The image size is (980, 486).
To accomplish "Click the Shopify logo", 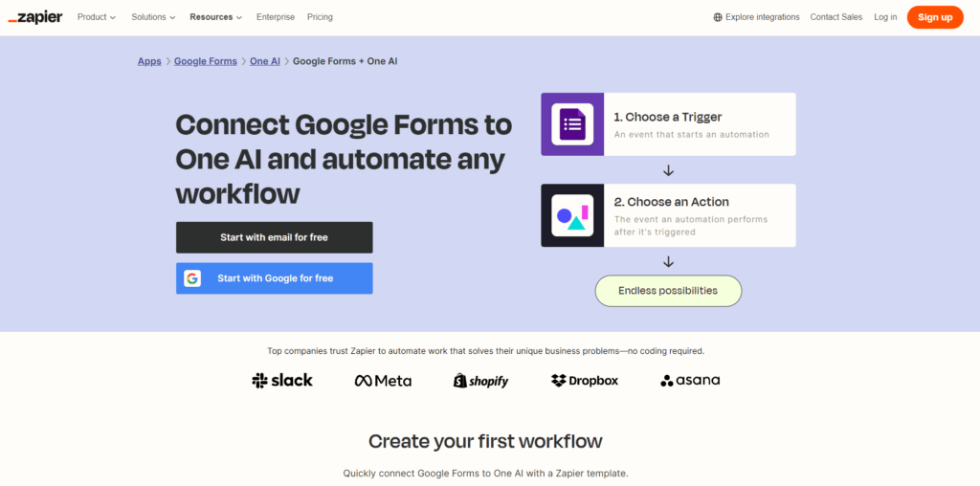I will tap(480, 381).
